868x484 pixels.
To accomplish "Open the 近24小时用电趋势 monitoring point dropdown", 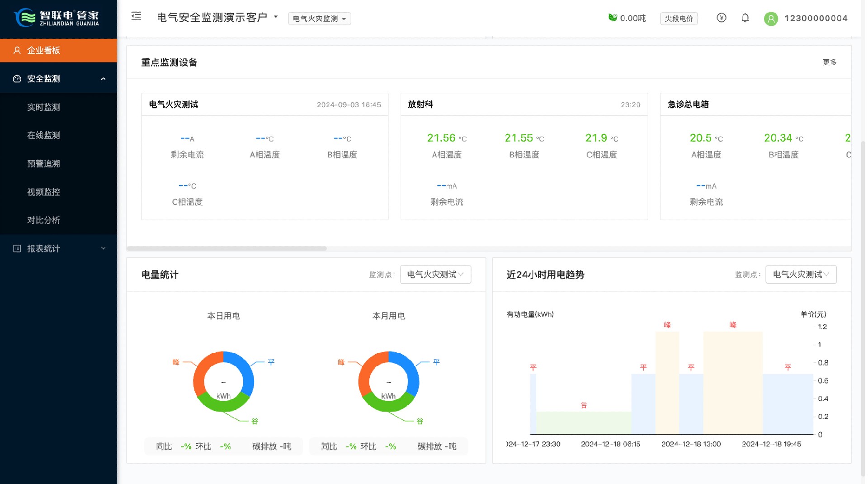I will point(800,275).
